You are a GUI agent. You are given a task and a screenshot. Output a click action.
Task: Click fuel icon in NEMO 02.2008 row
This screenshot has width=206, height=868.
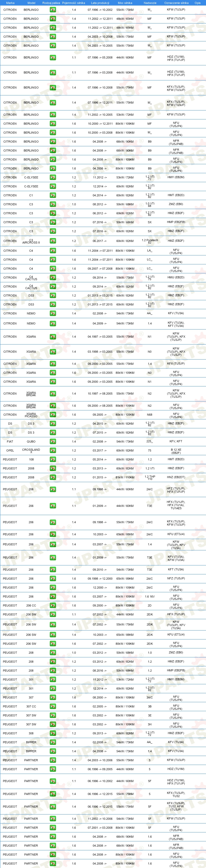point(53,313)
